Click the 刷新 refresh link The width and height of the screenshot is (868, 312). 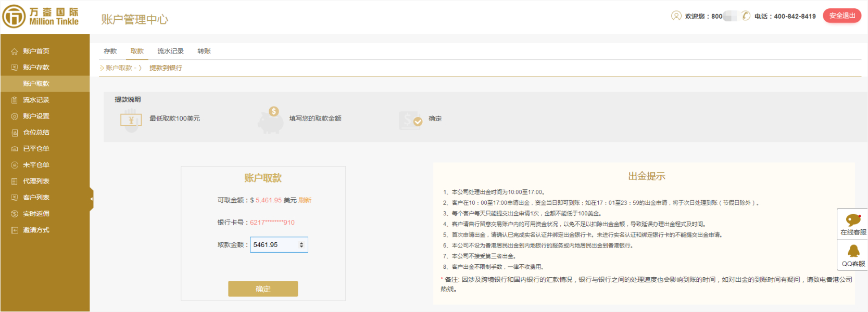305,200
